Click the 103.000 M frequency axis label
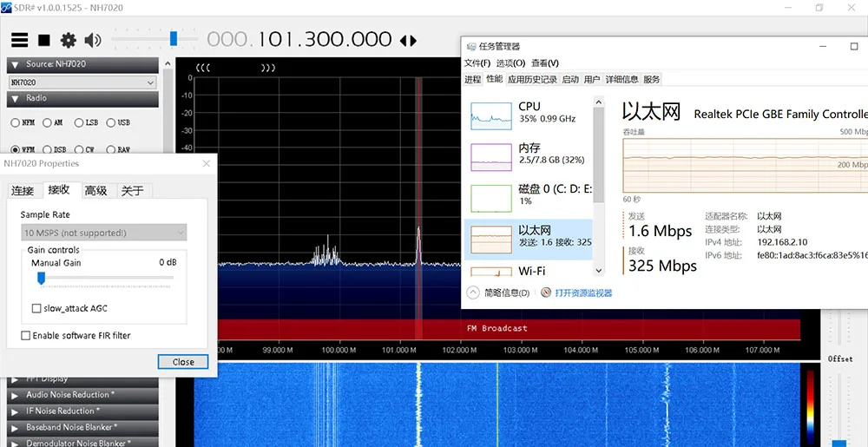This screenshot has height=447, width=868. click(519, 350)
